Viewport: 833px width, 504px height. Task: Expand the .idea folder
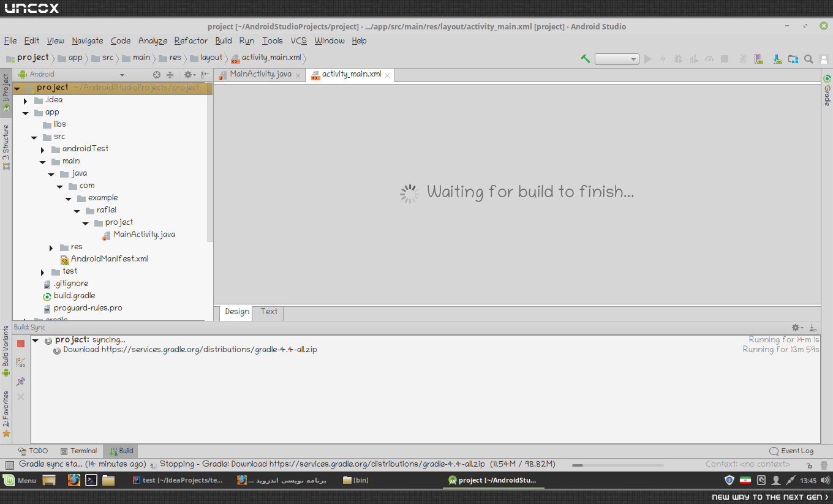coord(25,100)
